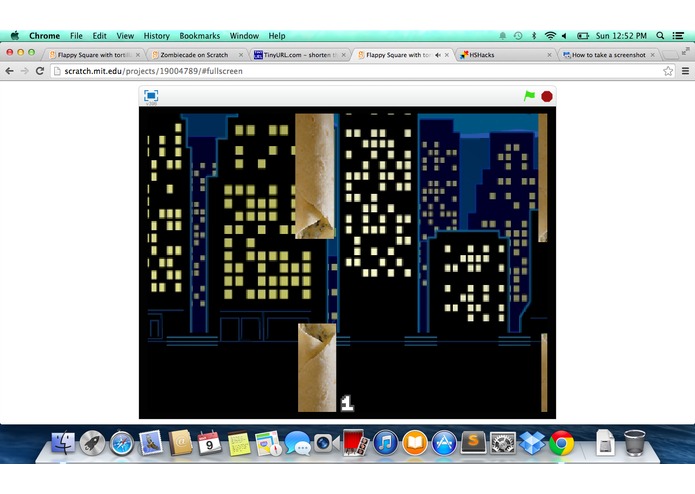This screenshot has height=494, width=695.
Task: Open the Chrome hamburger menu
Action: [685, 71]
